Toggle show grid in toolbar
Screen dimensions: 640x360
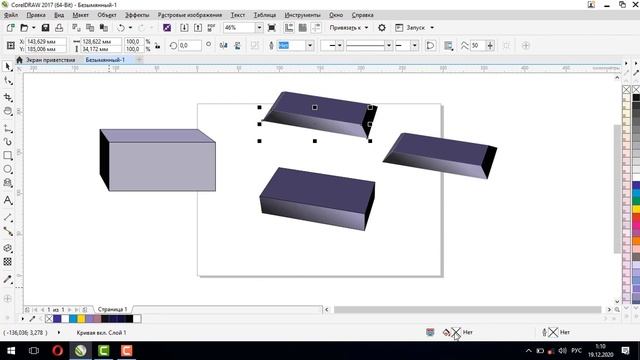point(302,28)
